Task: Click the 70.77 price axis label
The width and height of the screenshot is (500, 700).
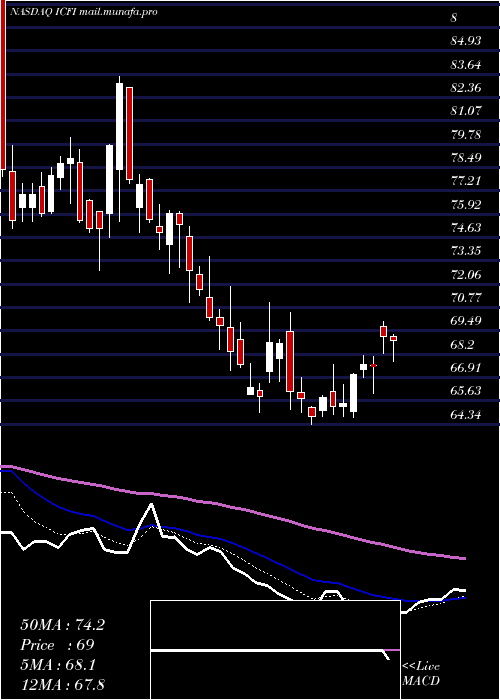Action: coord(466,297)
